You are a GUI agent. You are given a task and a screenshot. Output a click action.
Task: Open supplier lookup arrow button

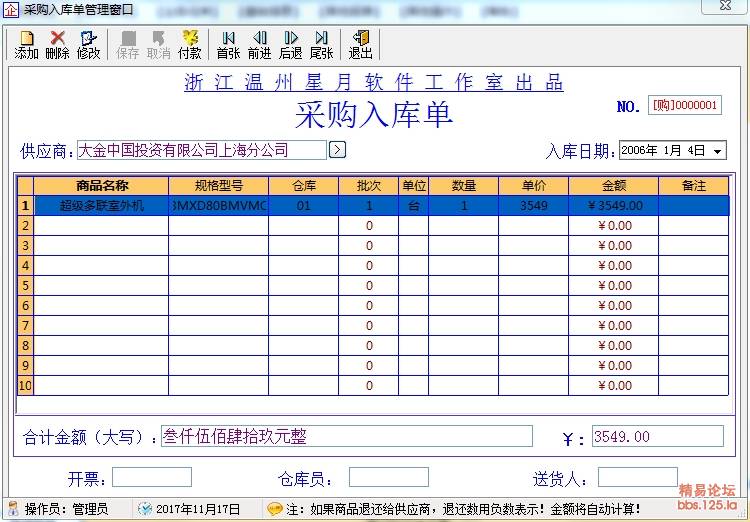337,150
